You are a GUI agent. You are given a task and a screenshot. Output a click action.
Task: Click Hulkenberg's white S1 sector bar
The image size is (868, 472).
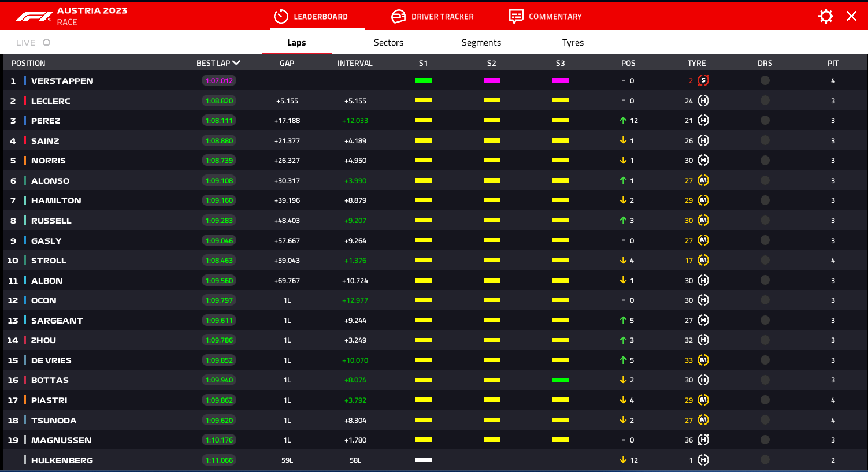(424, 460)
